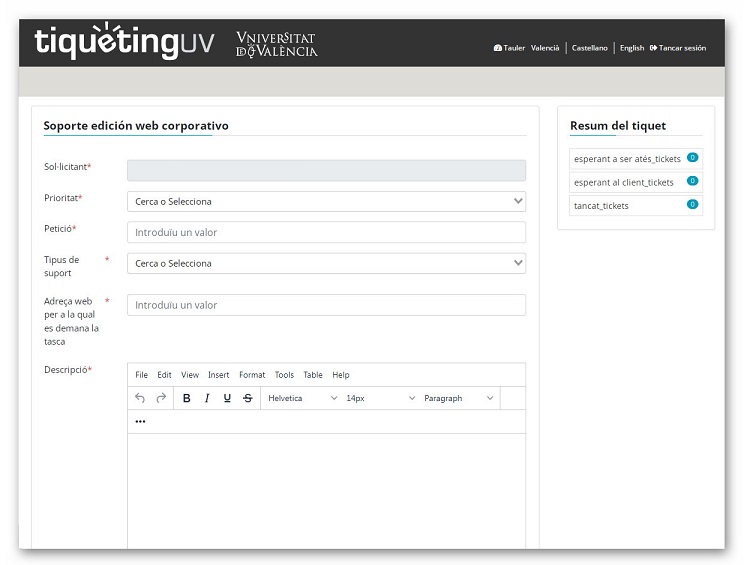Toggle bold formatting in the description editor

[186, 398]
